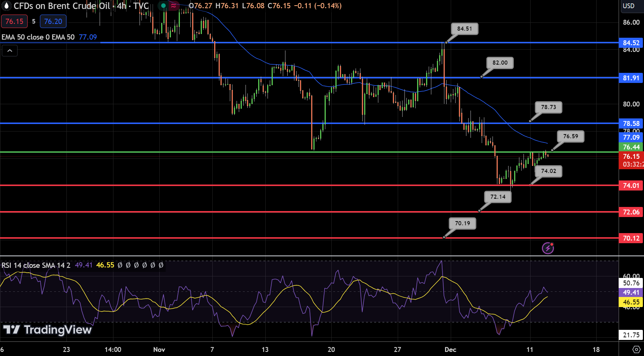The image size is (644, 356).
Task: Click the 14:00 label on time axis
Action: (113, 350)
